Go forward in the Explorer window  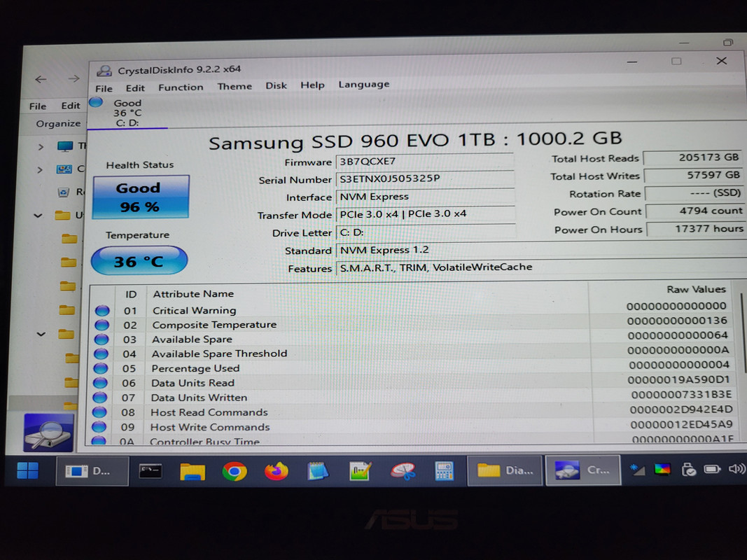74,78
